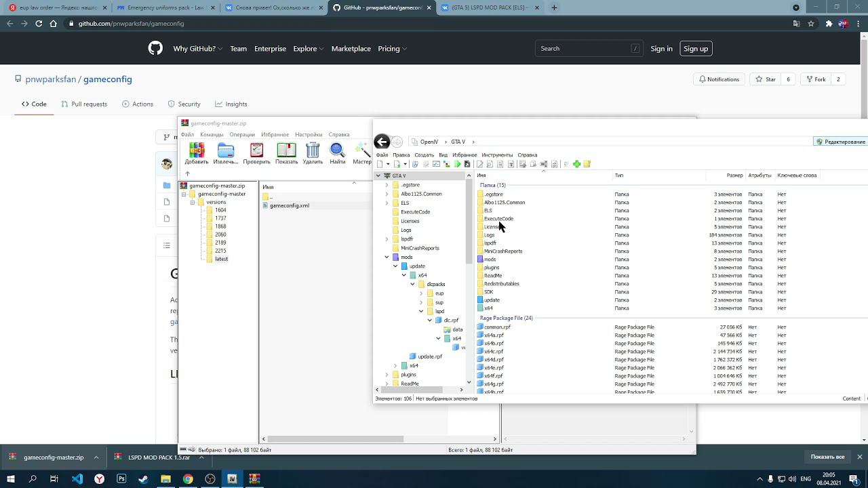
Task: Select folder 2189 in WinRAR tree
Action: point(220,243)
